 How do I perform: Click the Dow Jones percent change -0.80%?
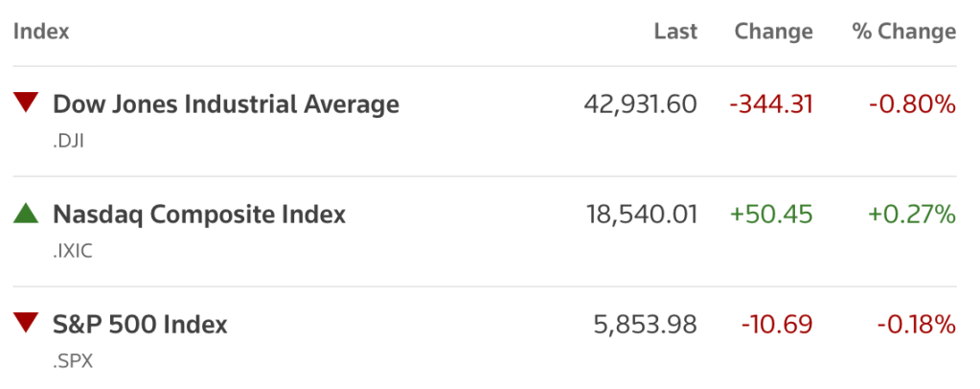(x=912, y=103)
